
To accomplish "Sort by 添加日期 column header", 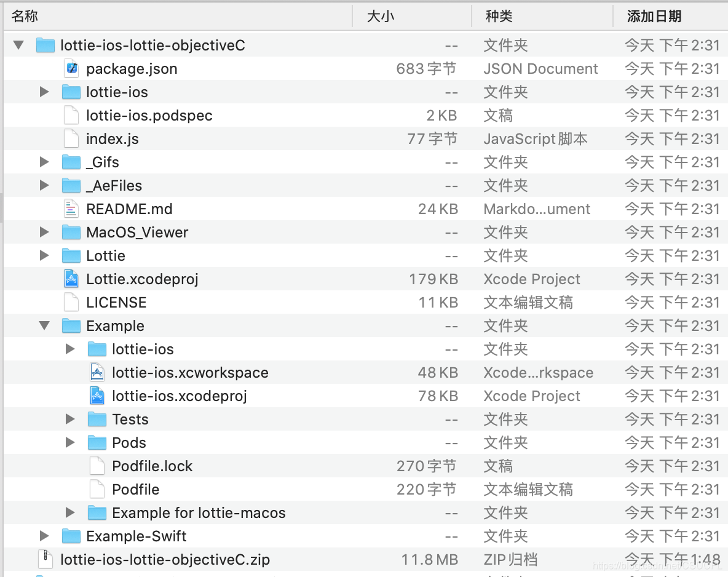I will (670, 16).
